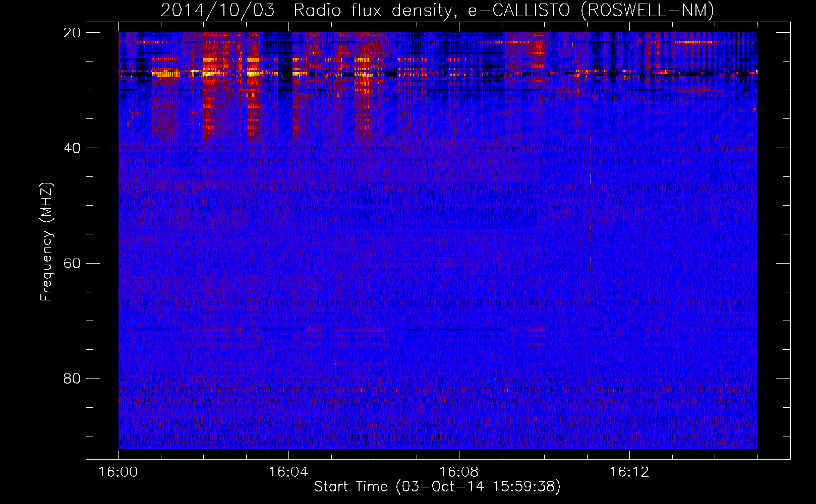The image size is (816, 504).
Task: Click the '16:12' time tick label
Action: [x=629, y=472]
